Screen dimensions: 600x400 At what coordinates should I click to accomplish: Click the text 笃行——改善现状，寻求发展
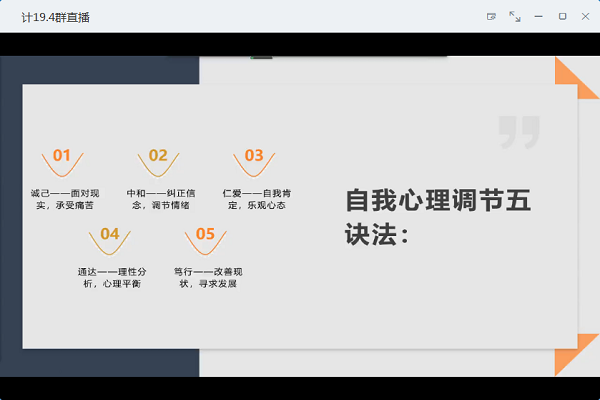pos(208,278)
